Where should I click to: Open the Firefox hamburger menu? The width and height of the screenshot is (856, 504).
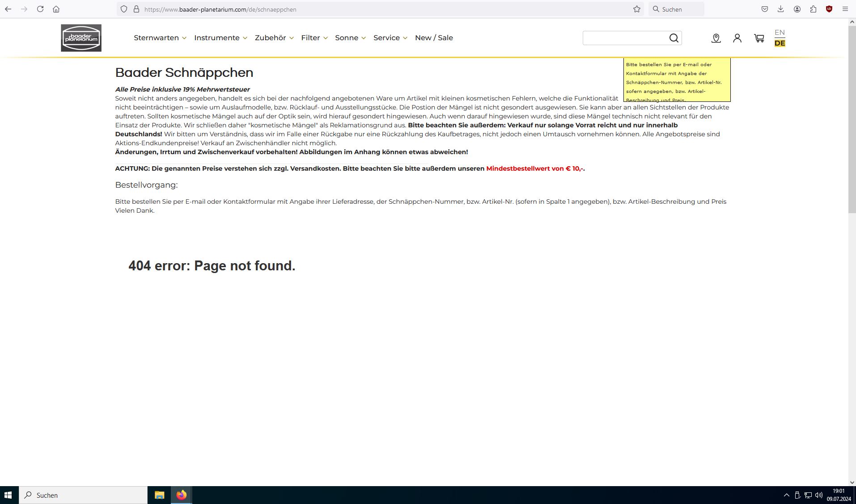(845, 9)
